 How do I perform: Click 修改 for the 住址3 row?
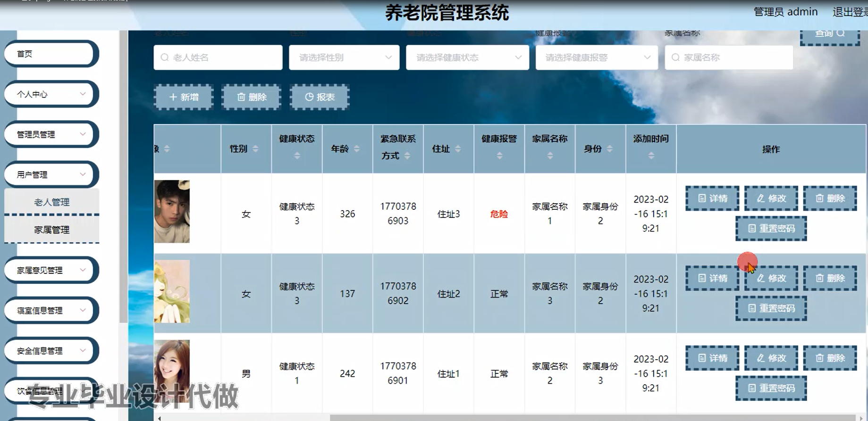[771, 198]
